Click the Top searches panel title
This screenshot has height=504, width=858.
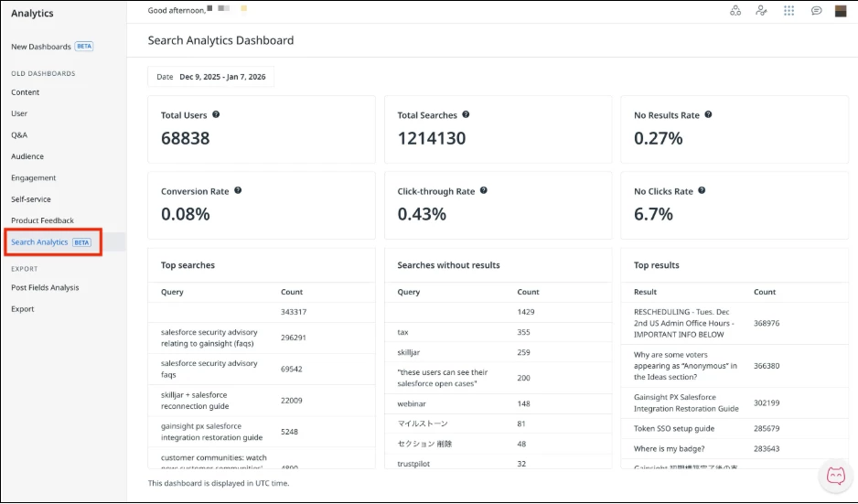point(188,265)
